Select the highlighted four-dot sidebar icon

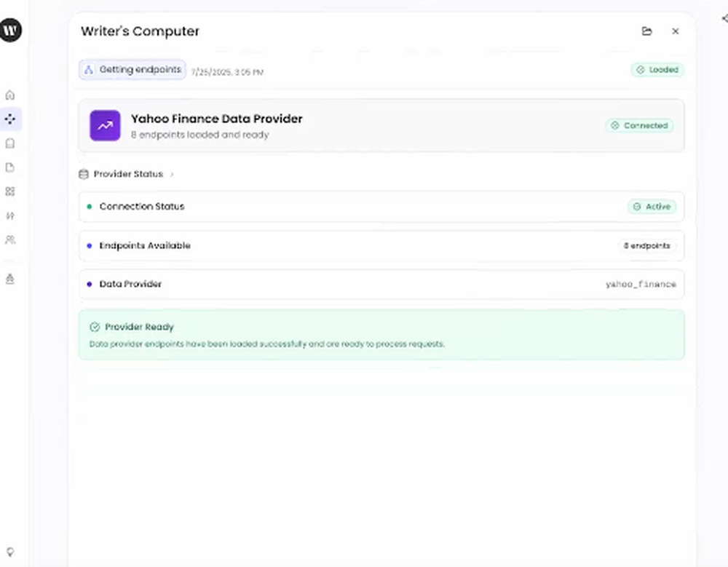click(x=9, y=119)
